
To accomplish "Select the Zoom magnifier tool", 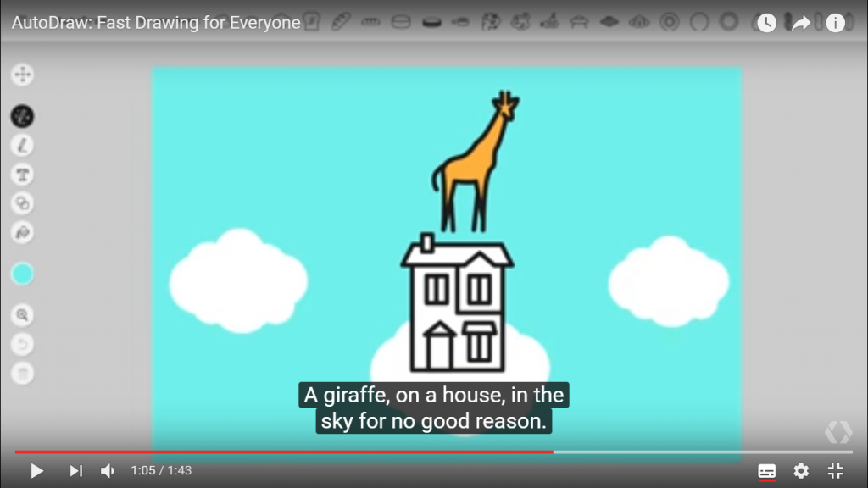I will [x=23, y=315].
